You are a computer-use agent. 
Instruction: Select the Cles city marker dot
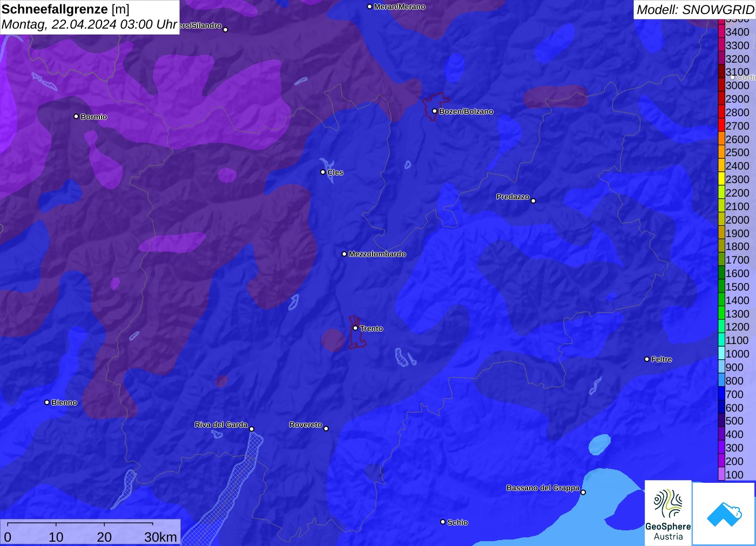pos(323,172)
